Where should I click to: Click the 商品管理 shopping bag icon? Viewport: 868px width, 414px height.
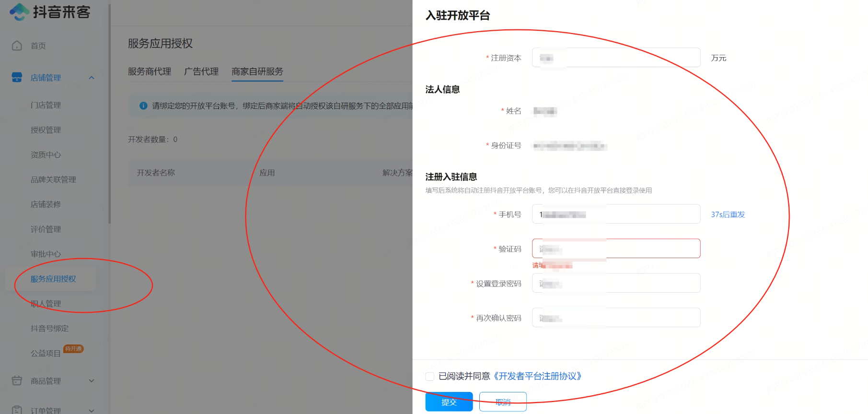pyautogui.click(x=17, y=380)
